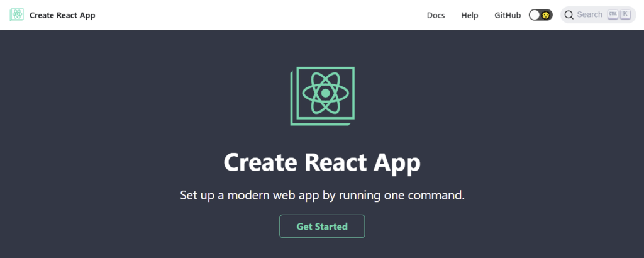Toggle the dark mode switch
The width and height of the screenshot is (644, 258).
pos(540,15)
